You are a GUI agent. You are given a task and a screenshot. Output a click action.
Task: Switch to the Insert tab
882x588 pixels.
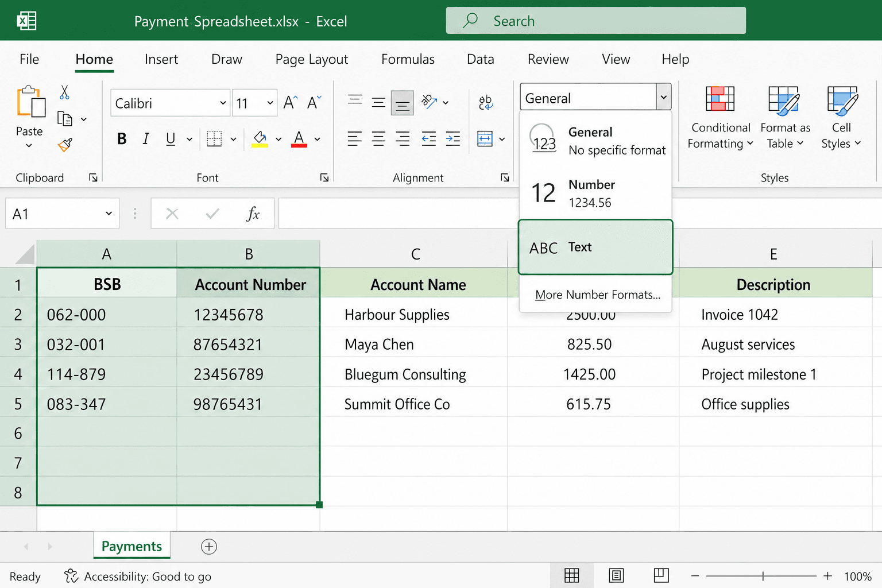point(161,59)
